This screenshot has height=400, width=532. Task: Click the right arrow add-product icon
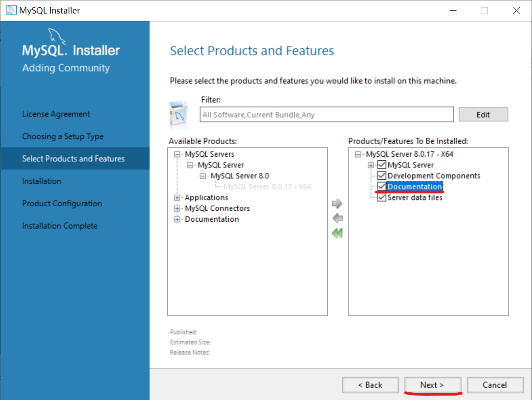click(337, 204)
